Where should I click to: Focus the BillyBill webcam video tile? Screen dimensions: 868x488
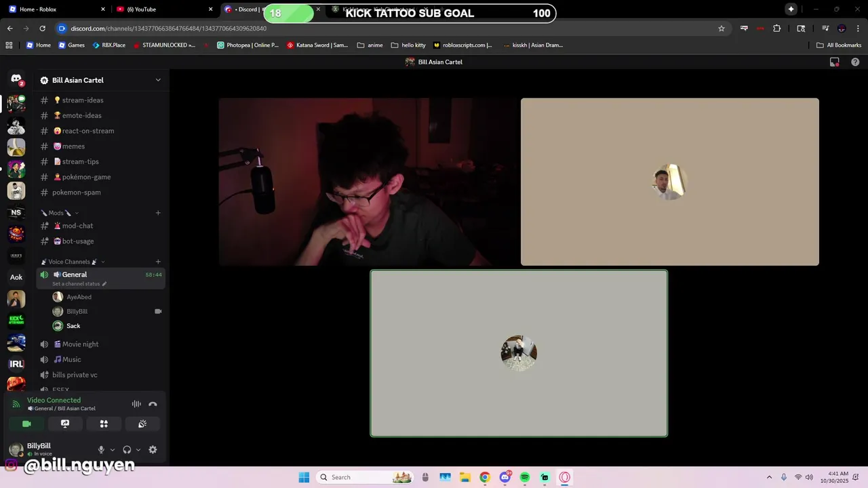(368, 182)
